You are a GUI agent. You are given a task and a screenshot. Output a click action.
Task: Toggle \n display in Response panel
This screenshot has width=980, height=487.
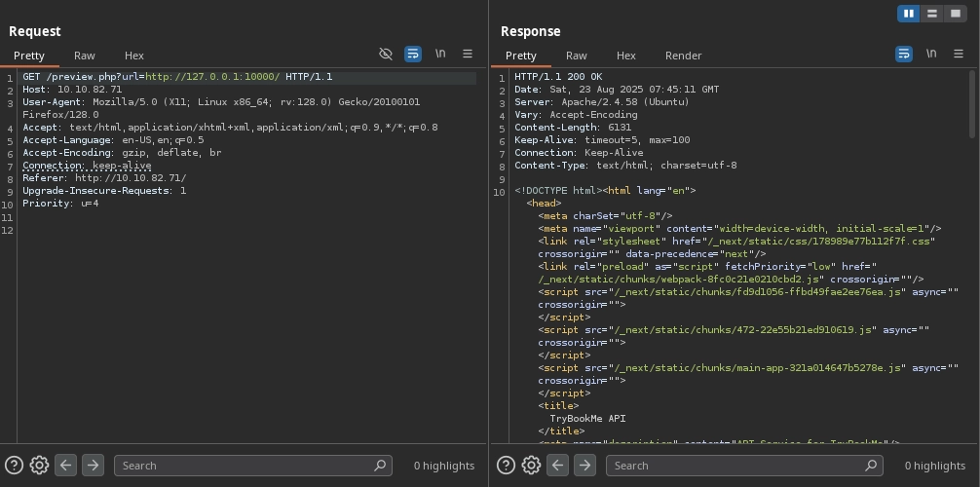point(931,55)
